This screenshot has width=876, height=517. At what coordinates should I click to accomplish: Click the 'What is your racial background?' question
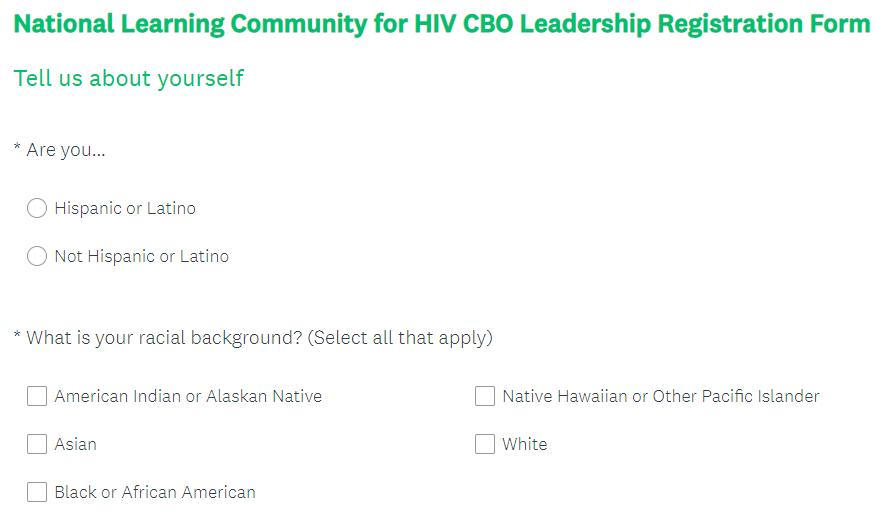click(164, 338)
